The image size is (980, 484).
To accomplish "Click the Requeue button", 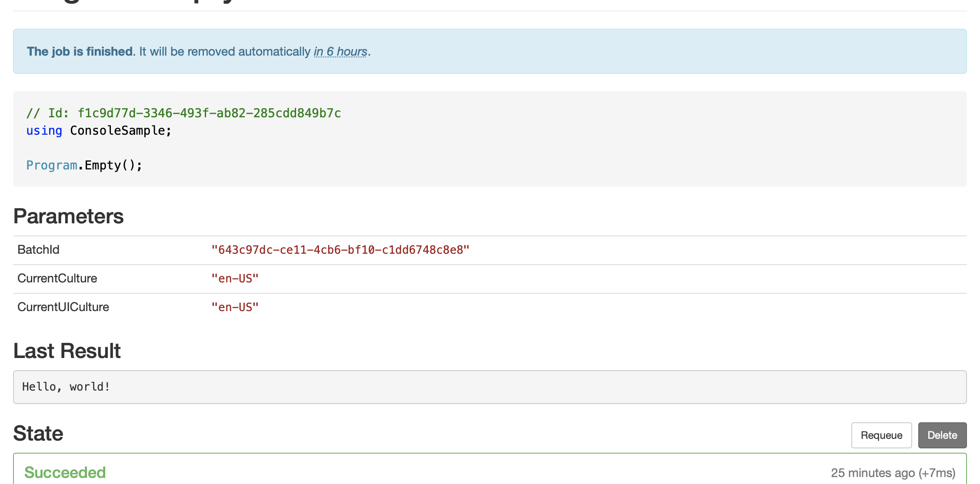I will (881, 435).
